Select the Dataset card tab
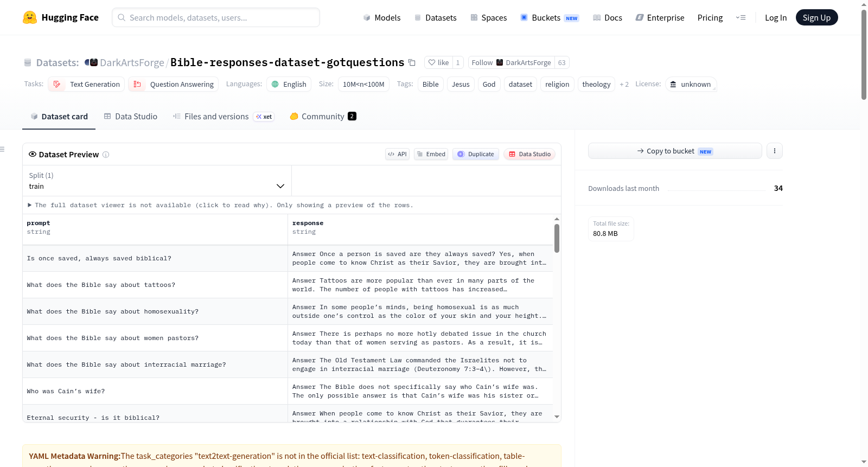Screen dimensions: 868x467 pos(59,116)
